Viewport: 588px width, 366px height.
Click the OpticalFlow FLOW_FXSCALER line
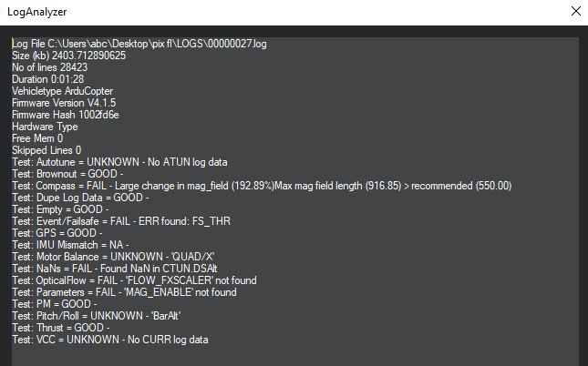134,280
